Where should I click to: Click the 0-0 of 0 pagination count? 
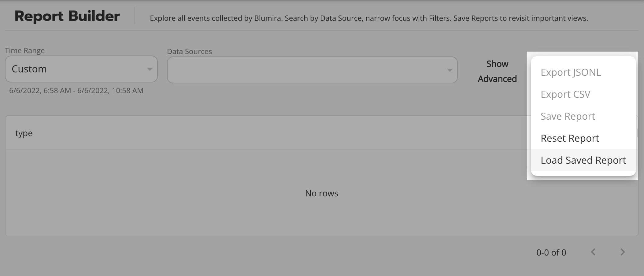tap(551, 252)
